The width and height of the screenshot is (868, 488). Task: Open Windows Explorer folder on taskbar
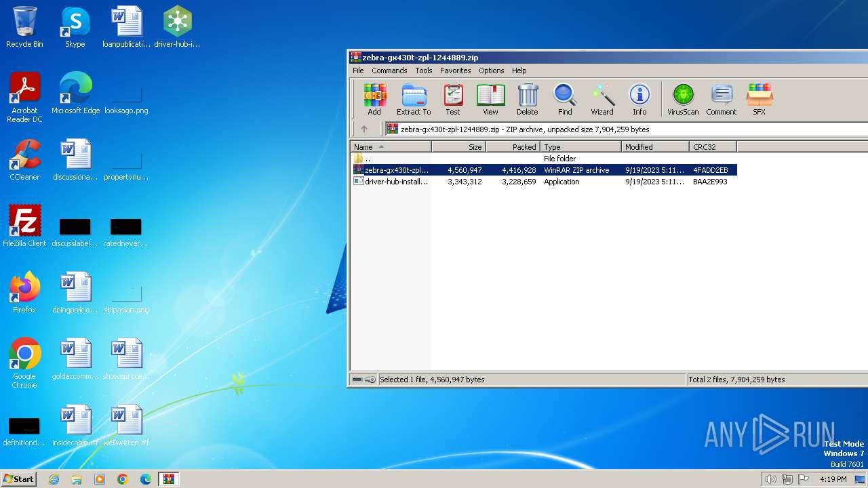77,479
